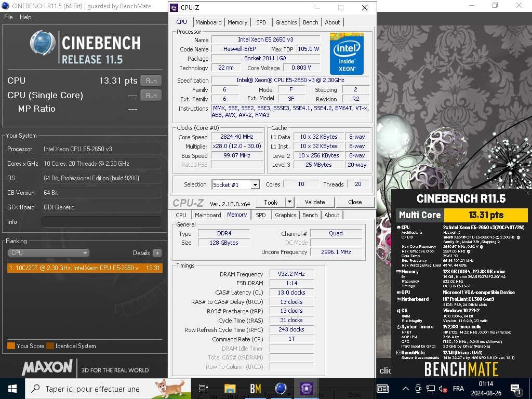
Task: Click the Intel Inside Xeon logo
Action: point(347,54)
